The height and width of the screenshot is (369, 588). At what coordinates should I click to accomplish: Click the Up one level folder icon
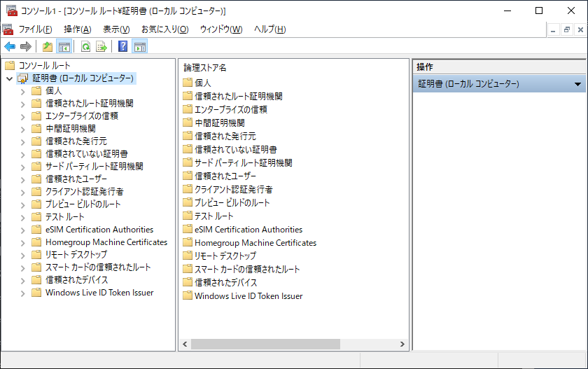click(48, 47)
